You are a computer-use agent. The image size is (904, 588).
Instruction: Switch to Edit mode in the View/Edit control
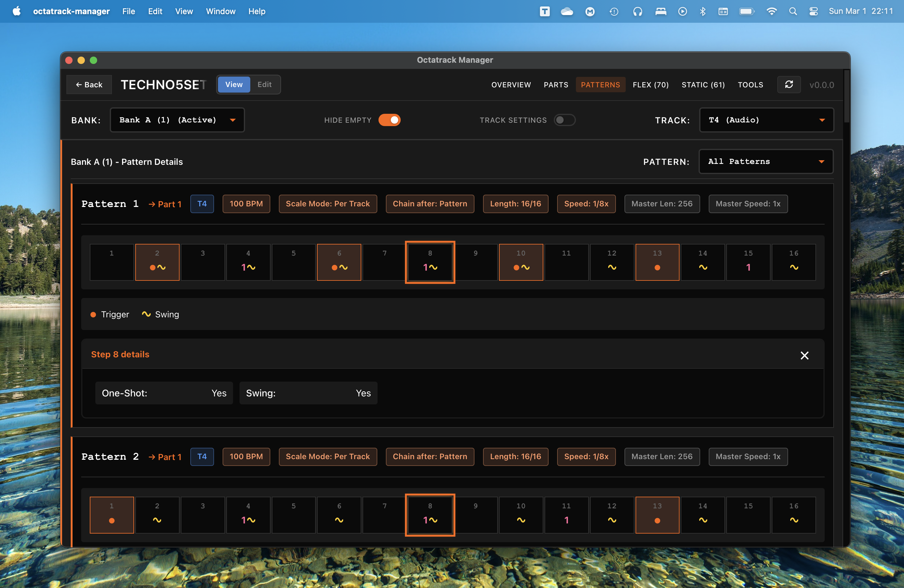click(264, 84)
